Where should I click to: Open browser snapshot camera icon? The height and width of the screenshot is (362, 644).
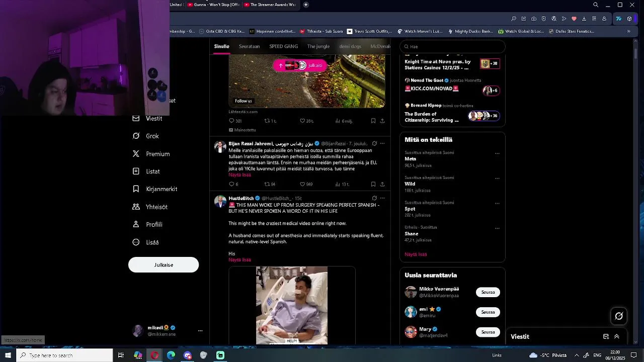point(534,19)
